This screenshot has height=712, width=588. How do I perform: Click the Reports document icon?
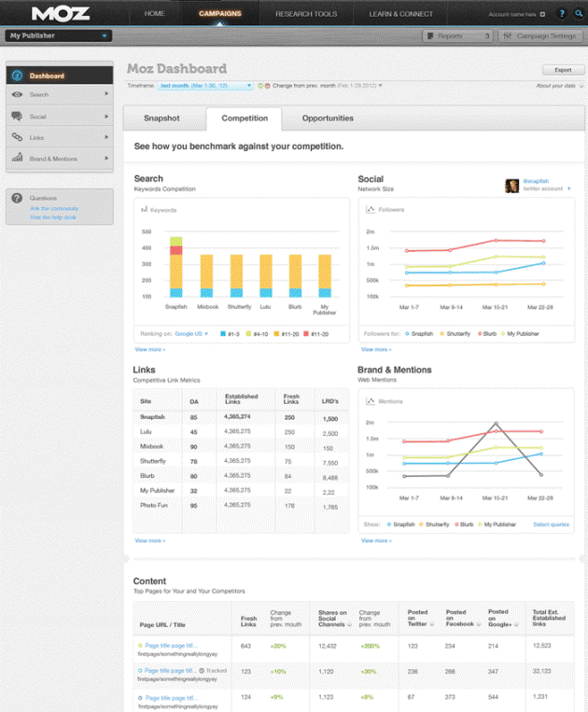coord(430,35)
